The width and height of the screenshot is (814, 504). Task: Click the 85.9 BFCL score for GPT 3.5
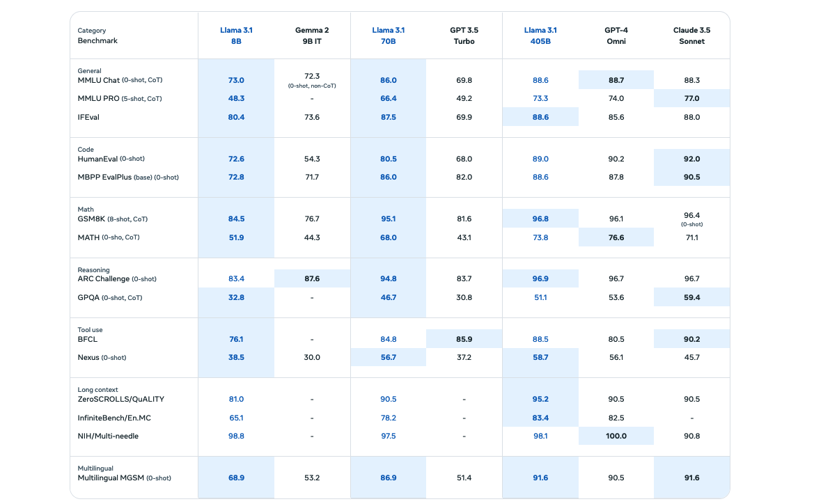click(x=464, y=339)
